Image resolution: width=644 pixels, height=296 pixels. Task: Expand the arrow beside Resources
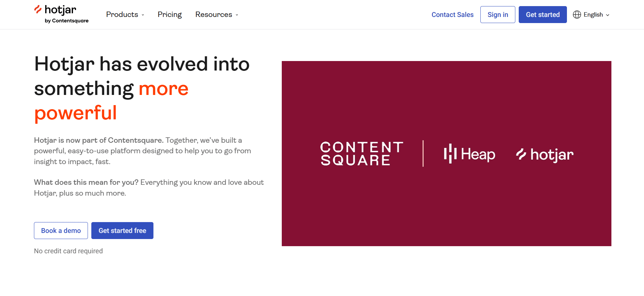(x=237, y=15)
